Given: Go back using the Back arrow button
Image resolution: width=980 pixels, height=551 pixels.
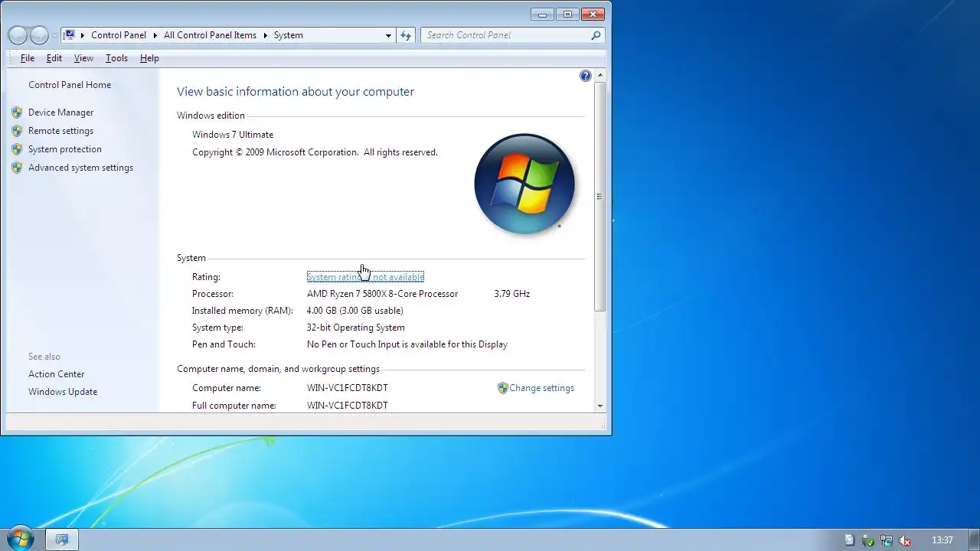Looking at the screenshot, I should (x=18, y=35).
